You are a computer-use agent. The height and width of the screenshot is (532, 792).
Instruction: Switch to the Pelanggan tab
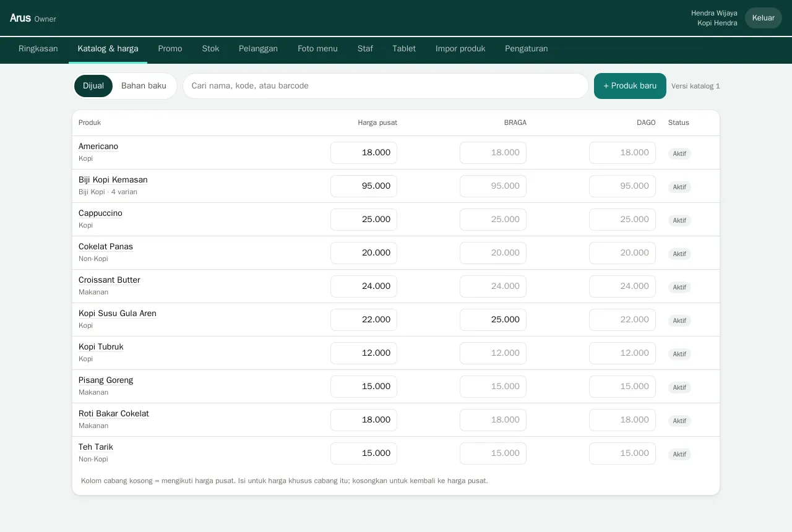(258, 49)
